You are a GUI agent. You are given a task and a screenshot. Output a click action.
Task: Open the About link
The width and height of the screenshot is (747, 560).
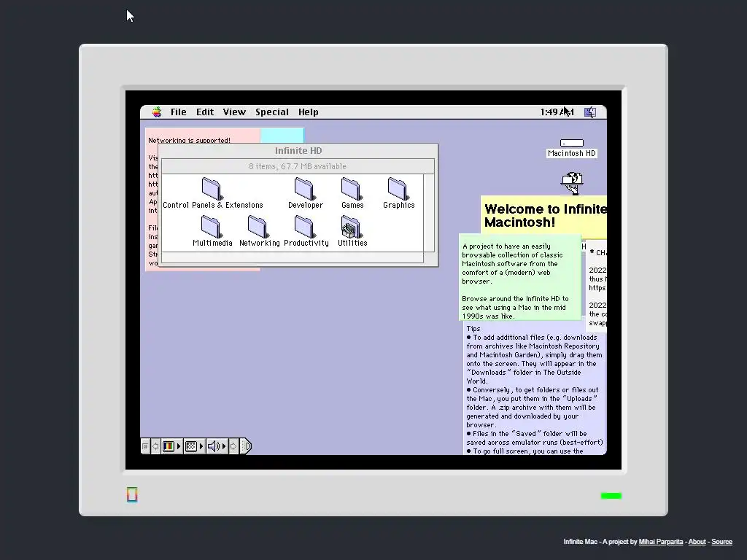pos(697,542)
